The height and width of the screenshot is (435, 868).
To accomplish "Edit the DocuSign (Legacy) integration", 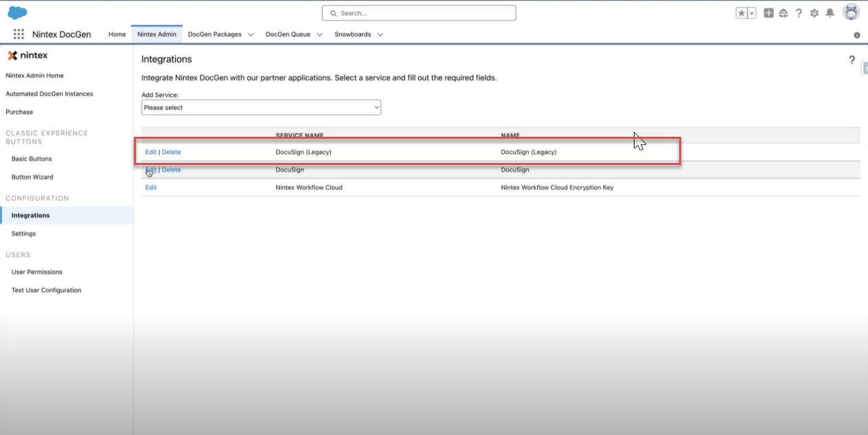I will click(x=151, y=152).
